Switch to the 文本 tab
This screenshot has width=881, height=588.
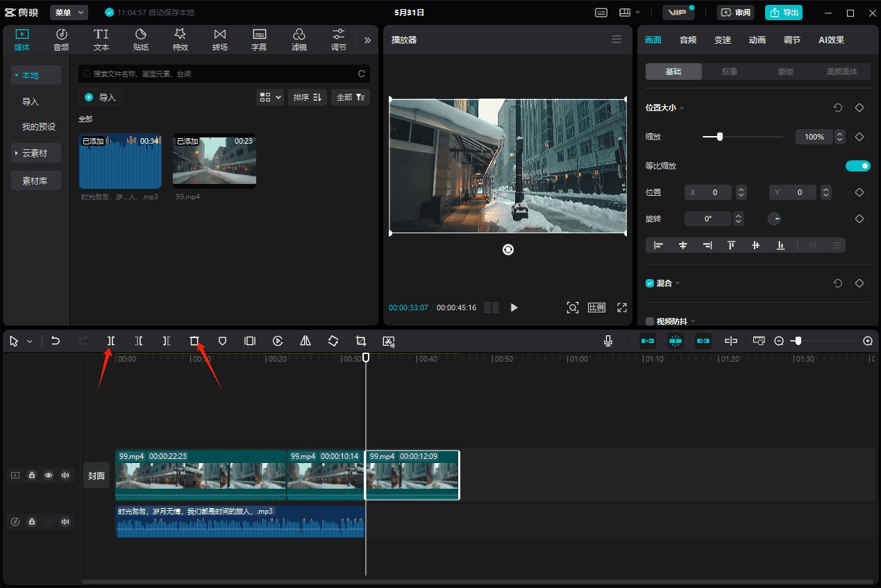pos(101,40)
